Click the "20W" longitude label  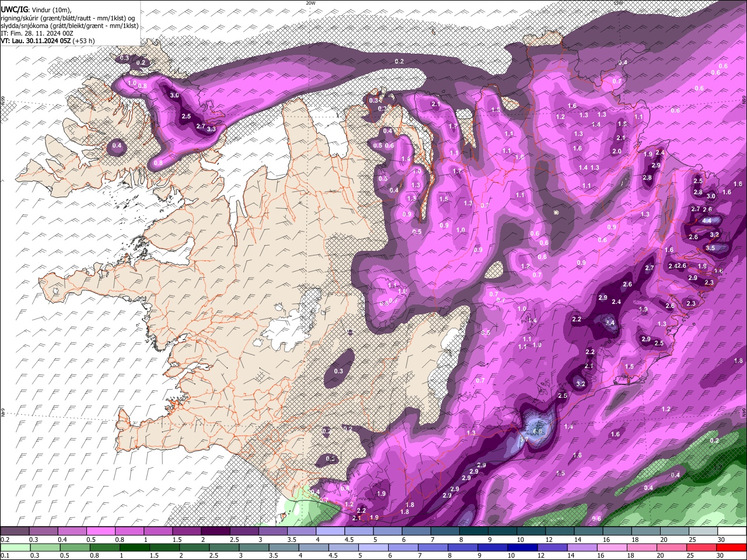(310, 3)
